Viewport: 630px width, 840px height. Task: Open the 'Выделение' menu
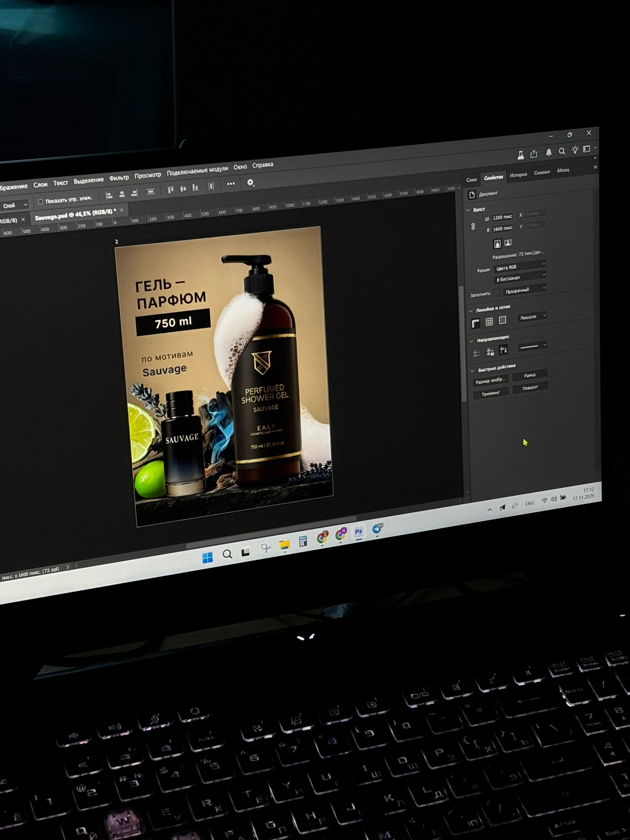click(89, 181)
